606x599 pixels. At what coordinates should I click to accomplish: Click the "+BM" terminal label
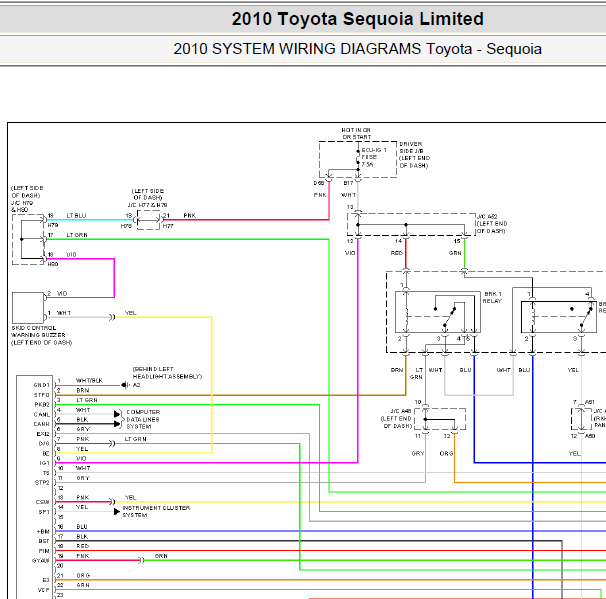tap(43, 531)
